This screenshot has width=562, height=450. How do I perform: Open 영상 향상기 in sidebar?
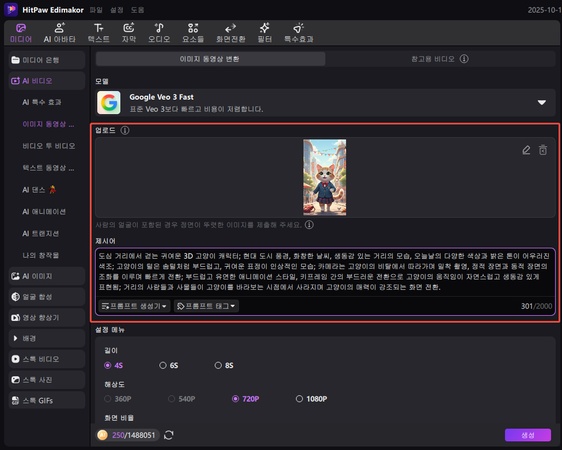click(x=47, y=317)
